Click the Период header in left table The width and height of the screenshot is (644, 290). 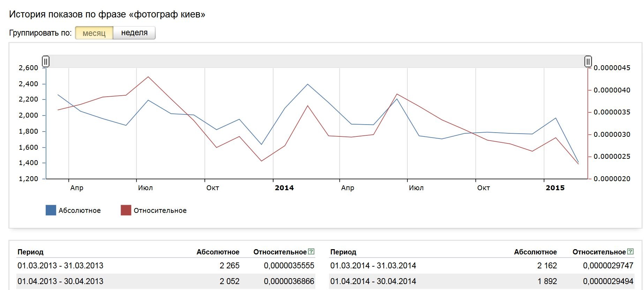30,252
